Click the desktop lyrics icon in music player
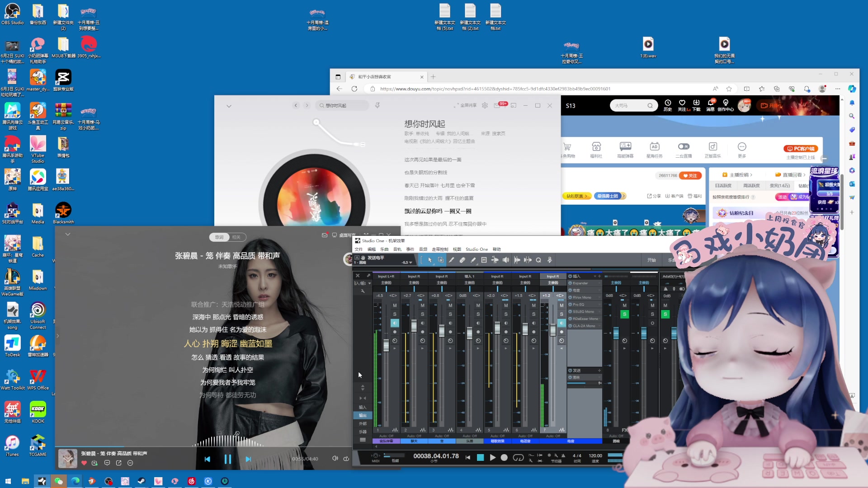The image size is (868, 488). (x=335, y=235)
